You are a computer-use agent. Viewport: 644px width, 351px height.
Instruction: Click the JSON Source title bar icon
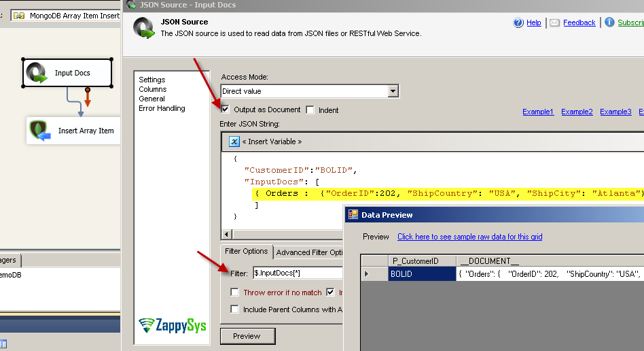[131, 5]
